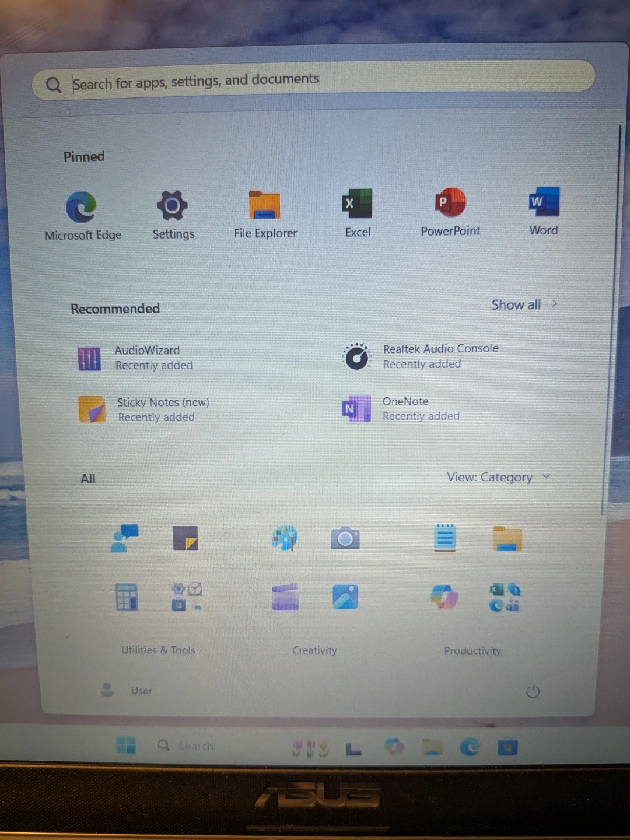Launch PowerPoint from Pinned apps
This screenshot has height=840, width=630.
(x=450, y=212)
